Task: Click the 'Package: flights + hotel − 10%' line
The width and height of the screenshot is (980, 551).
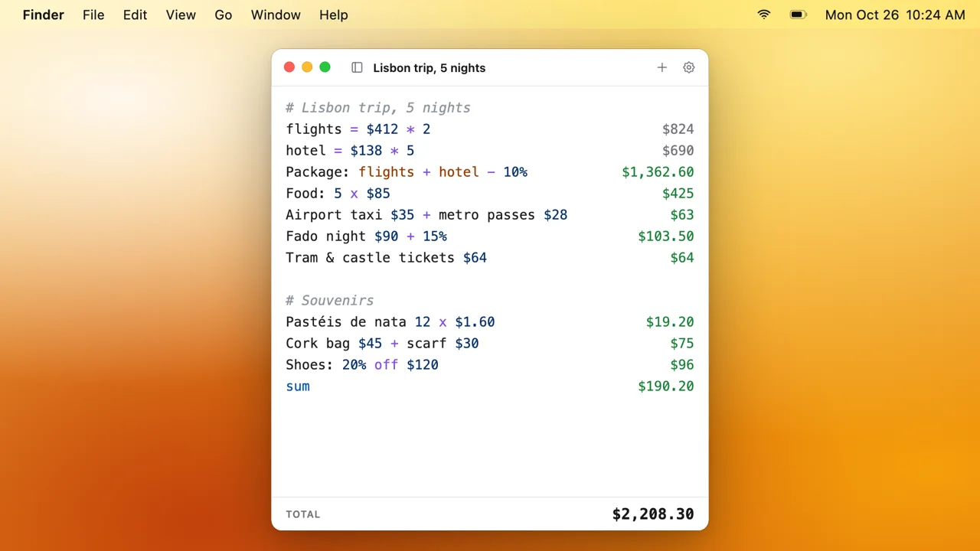Action: click(407, 172)
